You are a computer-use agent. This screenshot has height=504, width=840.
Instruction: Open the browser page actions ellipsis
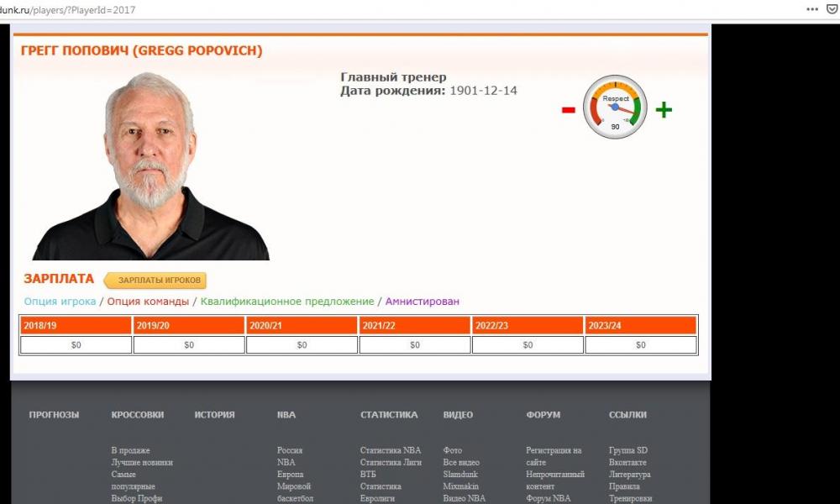[x=811, y=9]
